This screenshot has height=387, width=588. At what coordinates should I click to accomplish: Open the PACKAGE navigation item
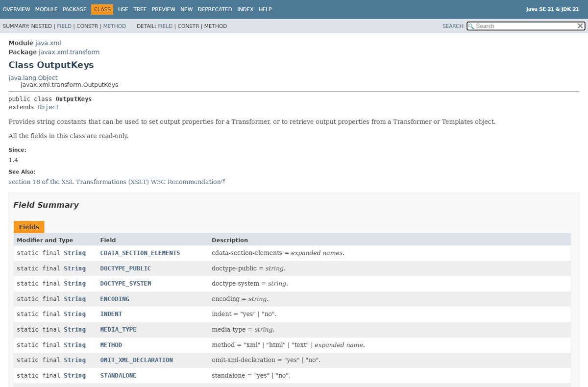75,9
